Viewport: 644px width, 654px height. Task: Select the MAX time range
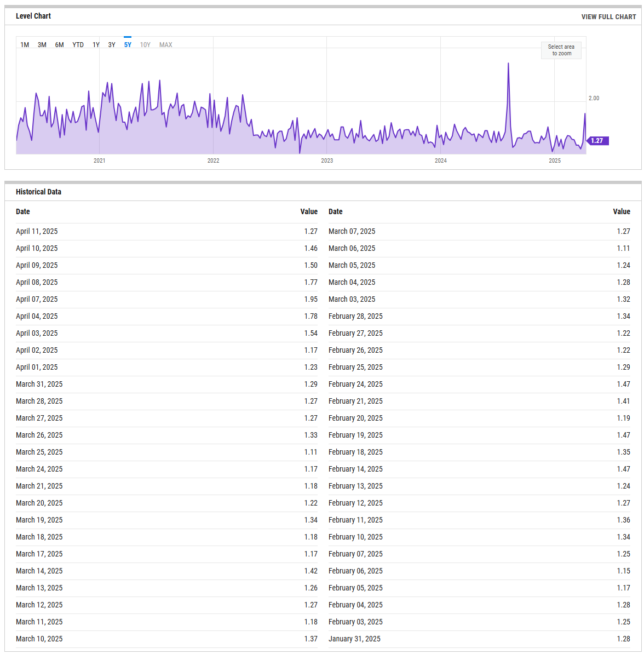pyautogui.click(x=165, y=44)
